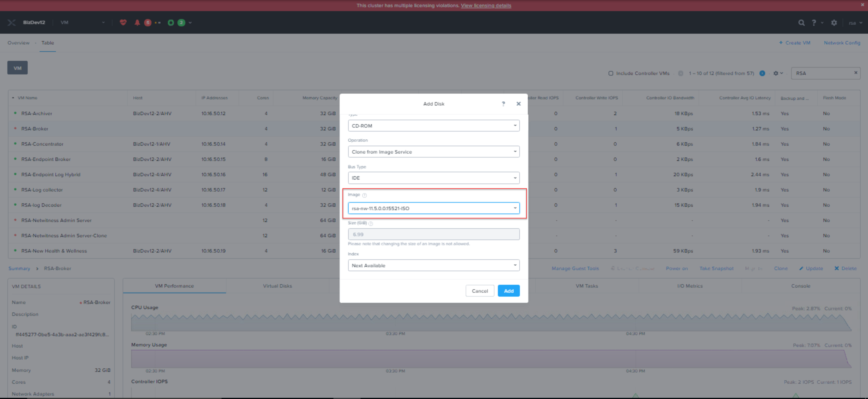The width and height of the screenshot is (868, 399).
Task: Click Cancel in the Add Disk dialog
Action: tap(479, 291)
